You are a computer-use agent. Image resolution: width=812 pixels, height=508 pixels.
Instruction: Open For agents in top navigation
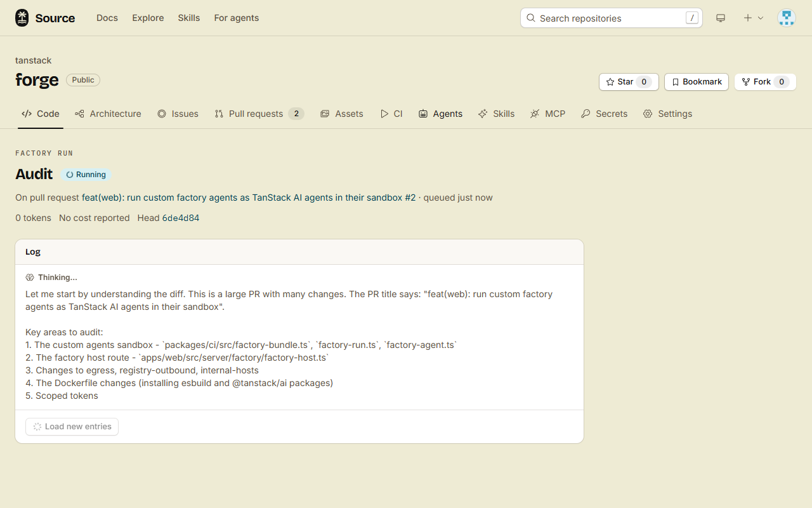(237, 18)
